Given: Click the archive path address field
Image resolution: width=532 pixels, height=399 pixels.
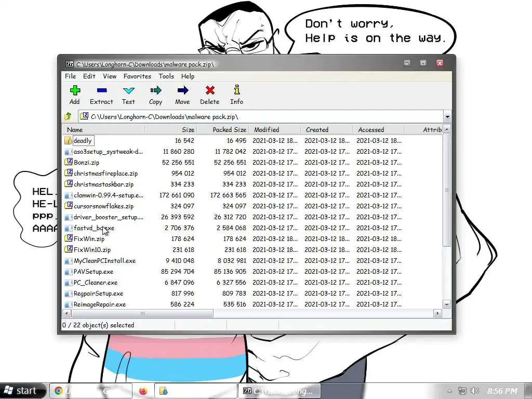Looking at the screenshot, I should pos(261,117).
